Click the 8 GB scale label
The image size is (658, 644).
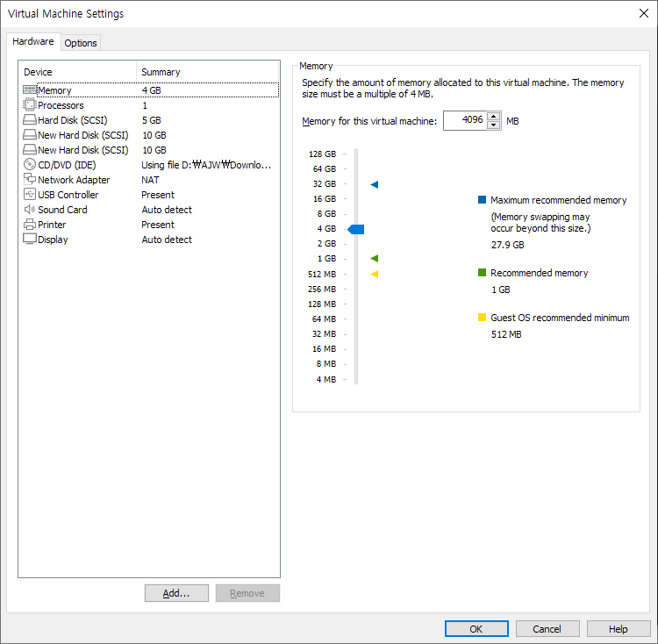pyautogui.click(x=326, y=213)
